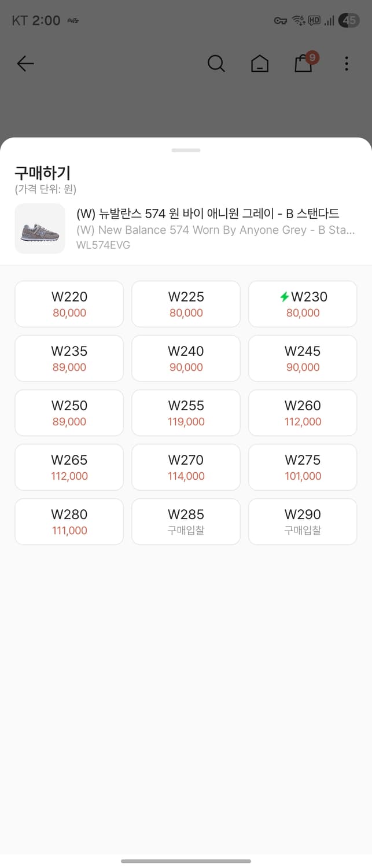372x868 pixels.
Task: Place purchase bid for size W290
Action: click(303, 521)
